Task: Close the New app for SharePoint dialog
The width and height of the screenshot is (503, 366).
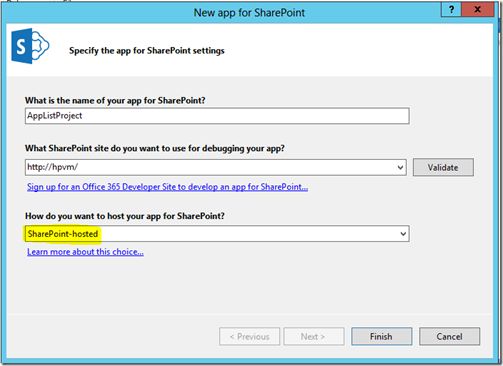Action: (x=477, y=9)
